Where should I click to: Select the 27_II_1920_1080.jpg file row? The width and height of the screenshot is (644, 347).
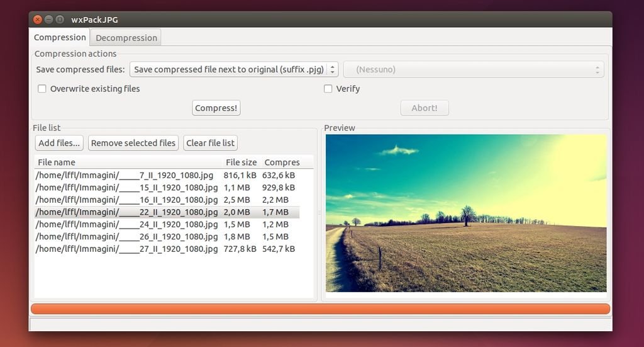pyautogui.click(x=167, y=249)
